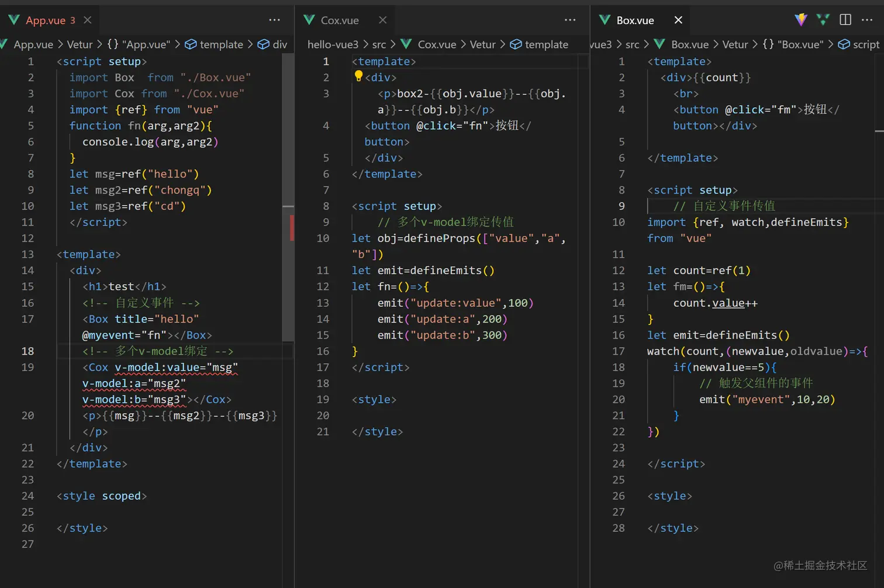
Task: Activate the Box.vue tab
Action: pos(635,20)
